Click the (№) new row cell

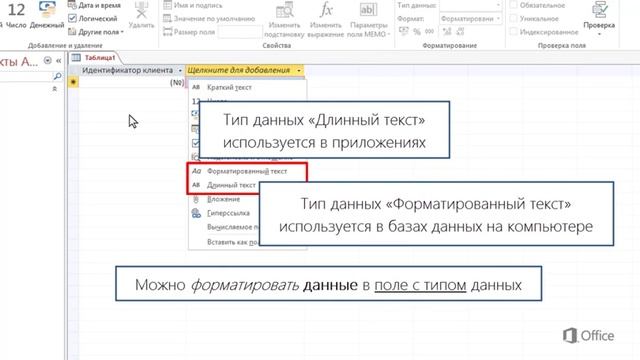[132, 82]
